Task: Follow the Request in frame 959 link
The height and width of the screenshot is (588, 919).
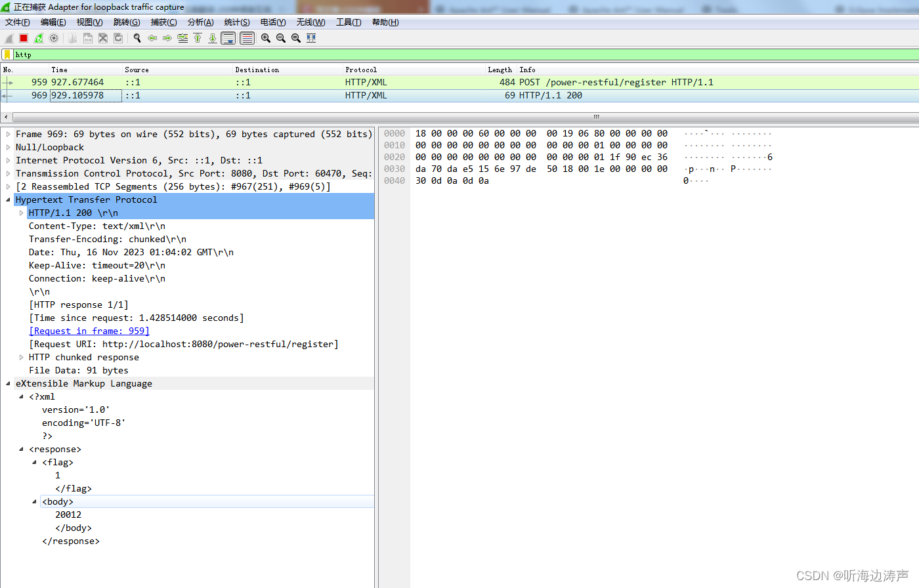Action: point(89,331)
